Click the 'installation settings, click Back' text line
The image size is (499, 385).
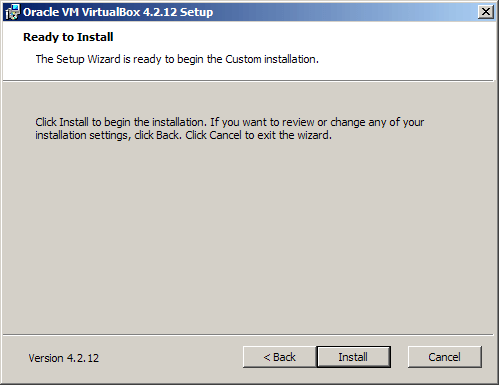pos(109,135)
